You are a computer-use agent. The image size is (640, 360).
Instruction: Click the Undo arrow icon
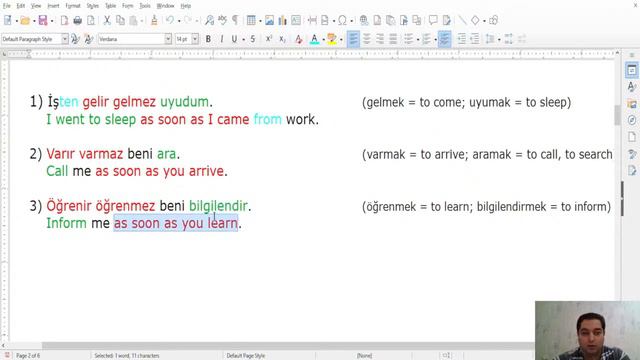[170, 20]
